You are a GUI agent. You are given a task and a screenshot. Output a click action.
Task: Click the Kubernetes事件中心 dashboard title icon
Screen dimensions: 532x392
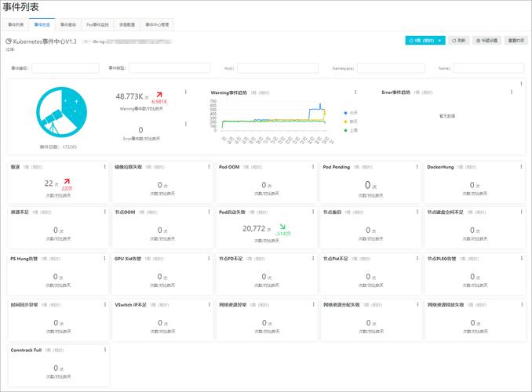point(9,42)
